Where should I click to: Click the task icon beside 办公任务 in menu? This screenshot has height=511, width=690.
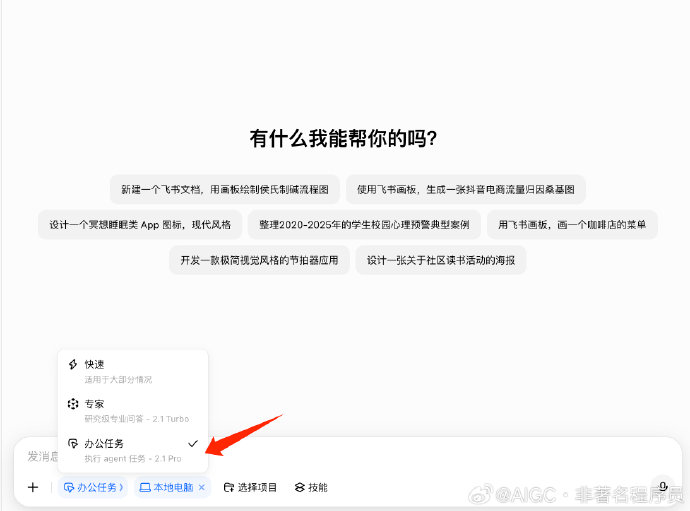tap(73, 443)
